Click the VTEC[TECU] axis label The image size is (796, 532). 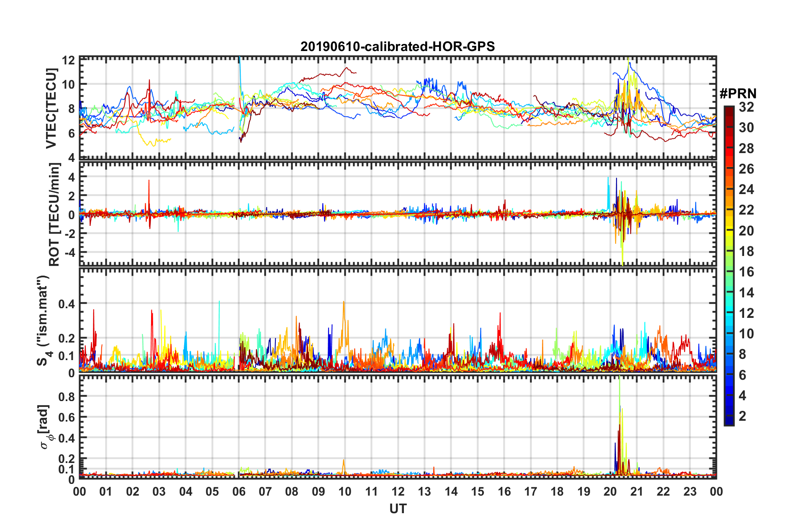click(51, 108)
